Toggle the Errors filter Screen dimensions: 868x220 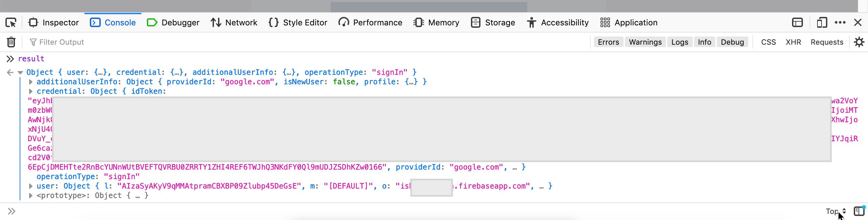[x=608, y=42]
